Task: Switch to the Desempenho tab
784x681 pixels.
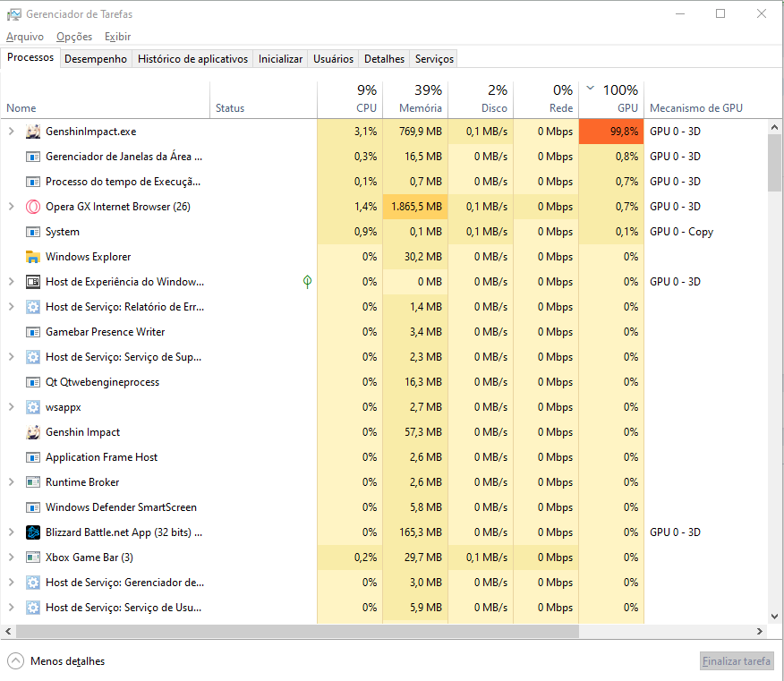Action: tap(96, 59)
